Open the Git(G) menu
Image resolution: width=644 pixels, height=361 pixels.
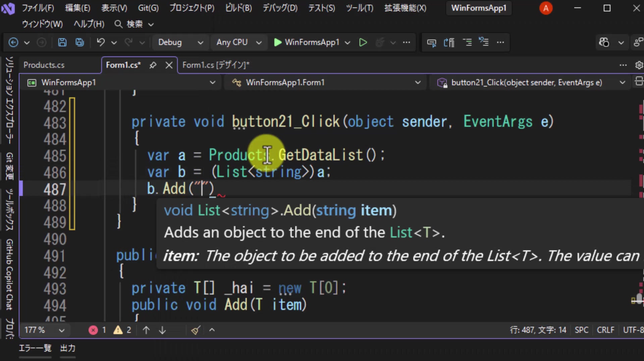coord(148,8)
